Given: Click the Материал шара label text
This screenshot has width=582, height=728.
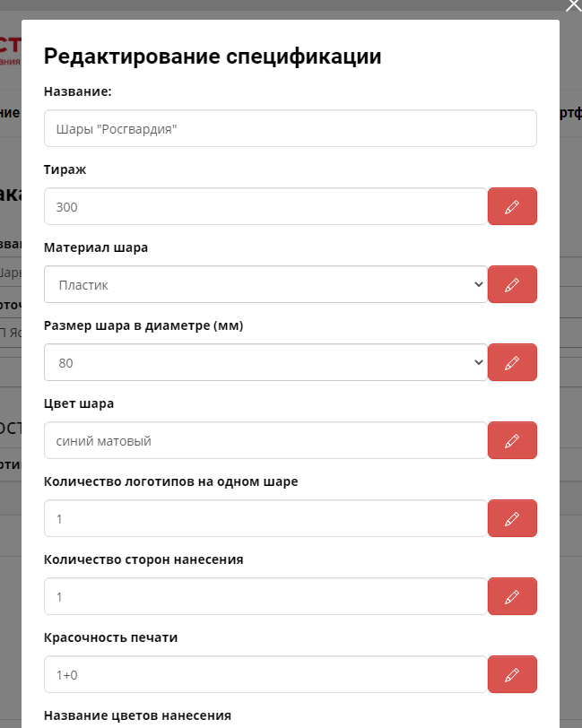Looking at the screenshot, I should tap(96, 247).
